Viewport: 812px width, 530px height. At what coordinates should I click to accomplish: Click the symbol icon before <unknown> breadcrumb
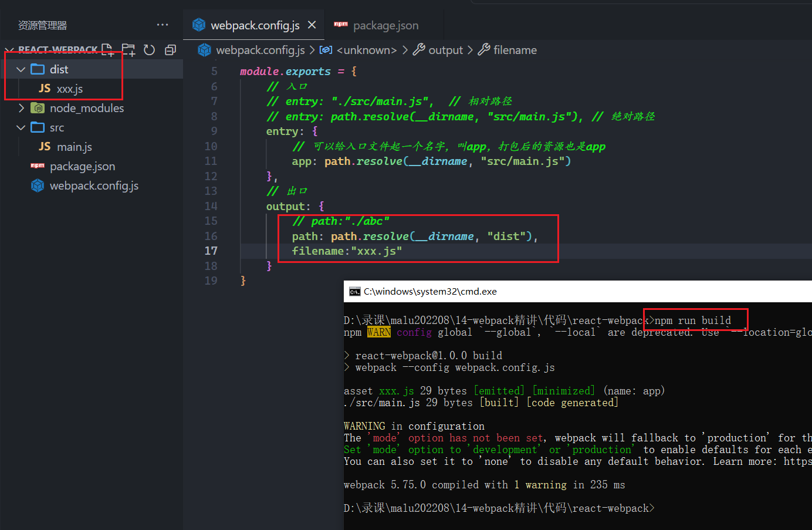pos(326,50)
